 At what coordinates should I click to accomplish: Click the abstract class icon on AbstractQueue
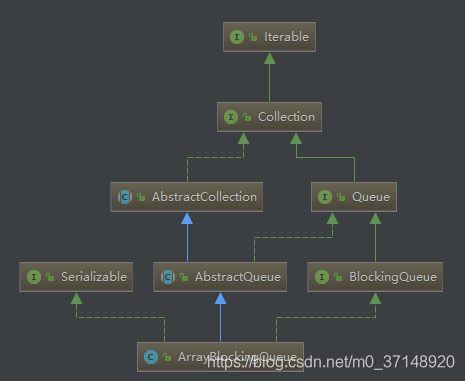click(168, 277)
